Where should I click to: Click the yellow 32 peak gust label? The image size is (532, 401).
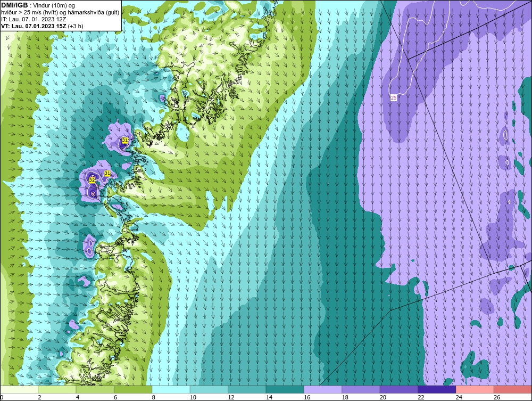pyautogui.click(x=92, y=180)
